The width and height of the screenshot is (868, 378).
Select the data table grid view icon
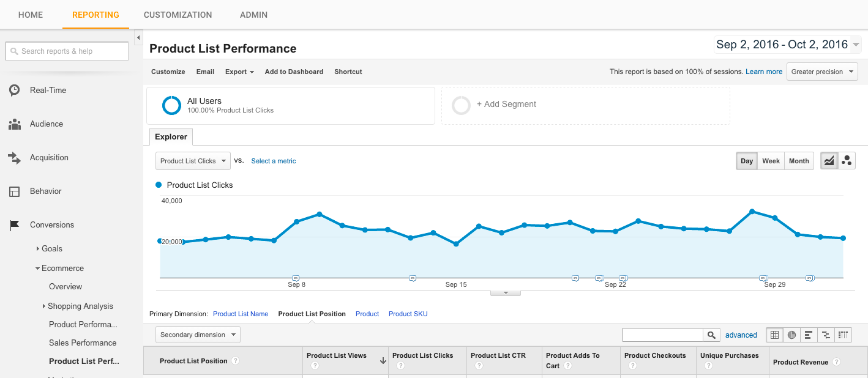[775, 335]
